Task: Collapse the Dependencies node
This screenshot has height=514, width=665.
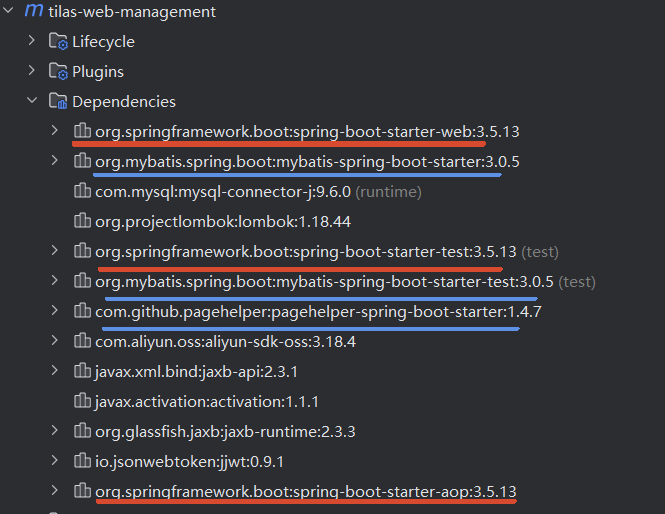Action: tap(32, 101)
